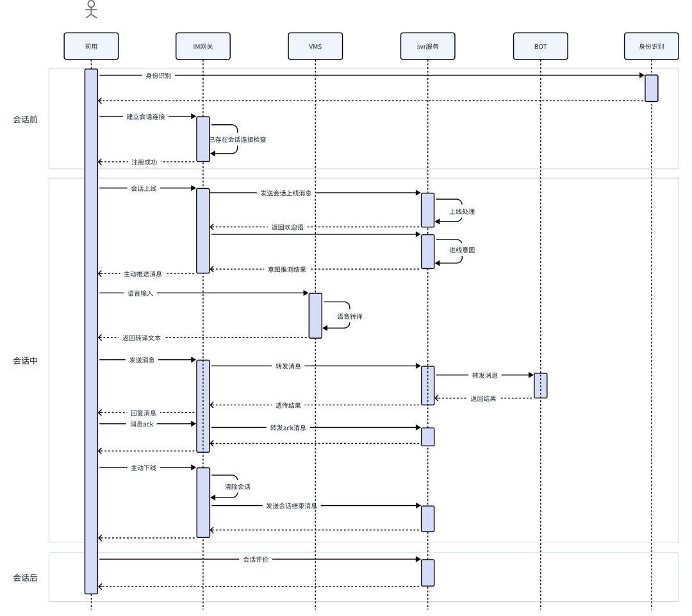The height and width of the screenshot is (616, 692).
Task: Click the 发送消息 message label
Action: (142, 360)
